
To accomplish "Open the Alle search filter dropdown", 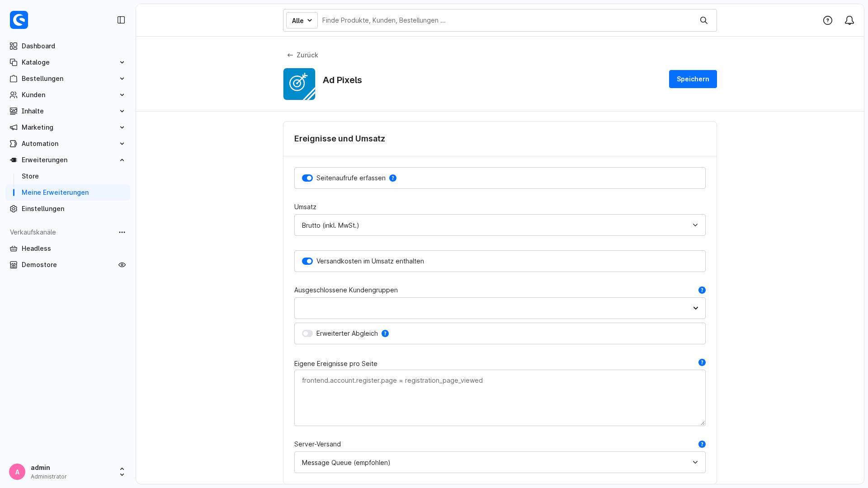I will [x=302, y=20].
